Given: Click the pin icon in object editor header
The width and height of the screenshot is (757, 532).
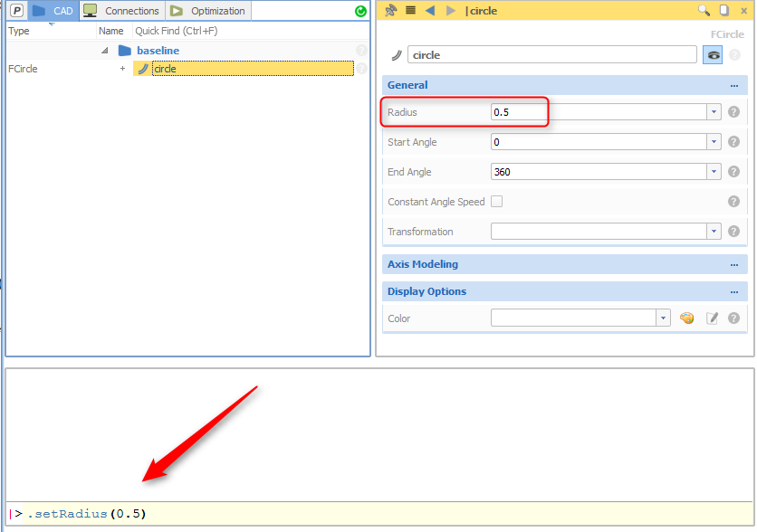Looking at the screenshot, I should coord(391,11).
